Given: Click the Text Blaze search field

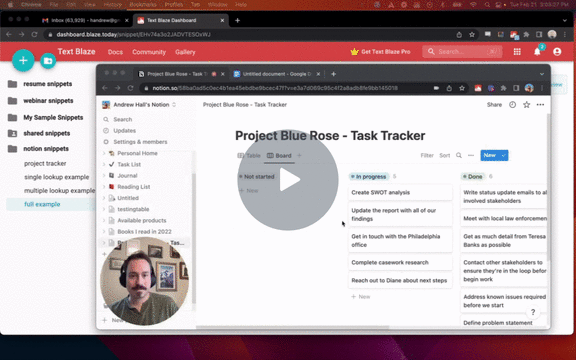Looking at the screenshot, I should (462, 52).
